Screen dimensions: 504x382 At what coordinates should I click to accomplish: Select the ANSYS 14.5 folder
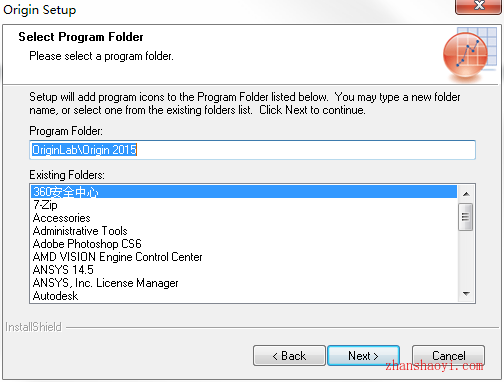(x=244, y=270)
